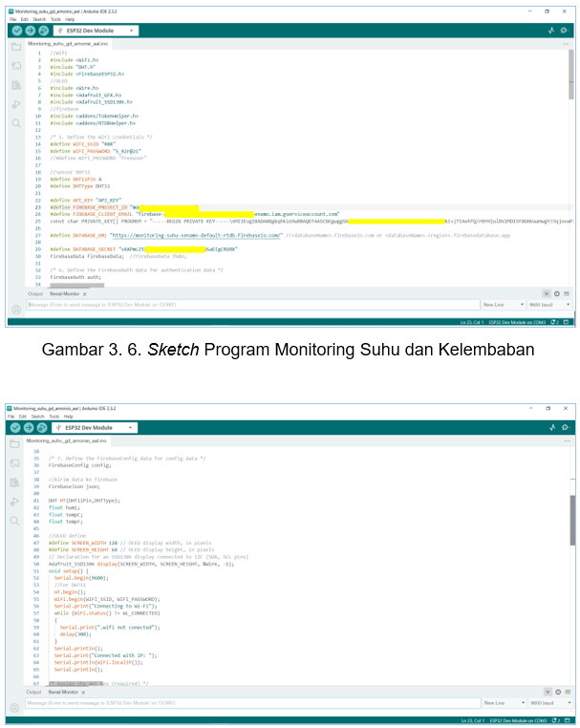580x728 pixels.
Task: Switch to Output tab in the top window panel
Action: point(35,294)
